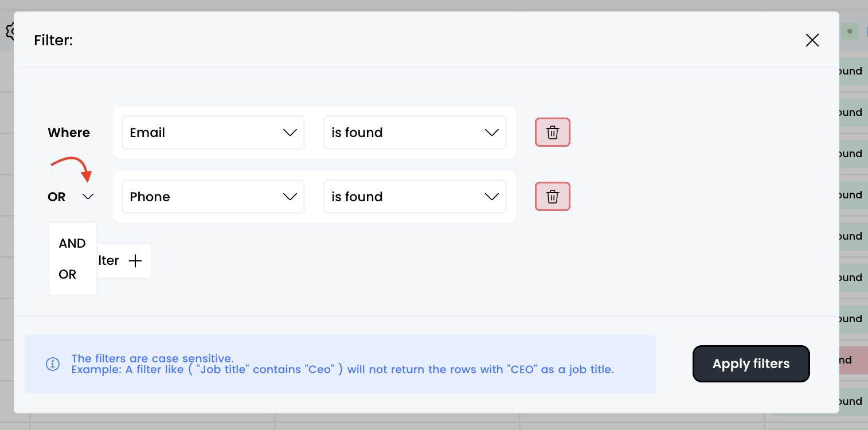Open the Email row's "is found" condition dropdown

[415, 132]
